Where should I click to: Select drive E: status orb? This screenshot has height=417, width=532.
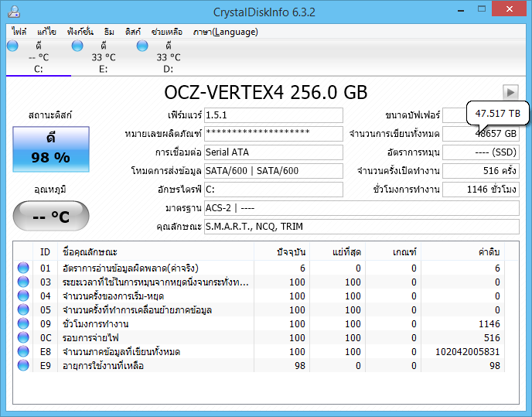click(77, 46)
